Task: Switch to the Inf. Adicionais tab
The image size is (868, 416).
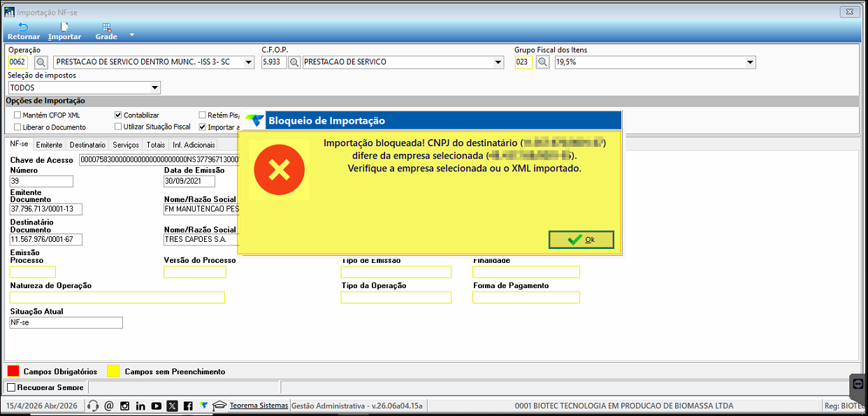Action: (194, 145)
